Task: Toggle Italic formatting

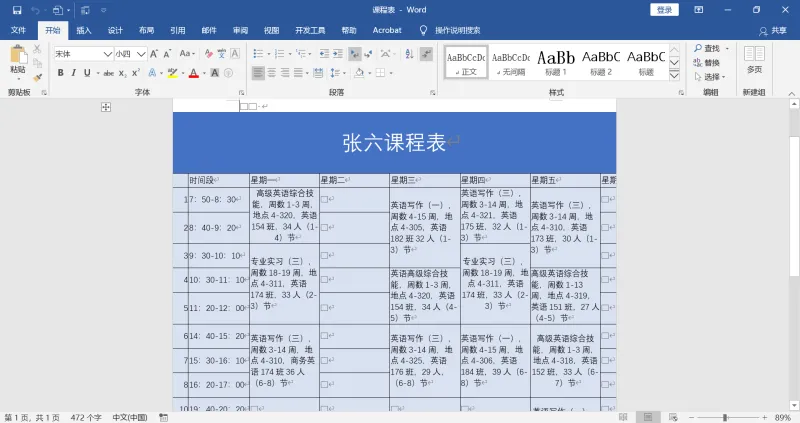Action: [73, 73]
